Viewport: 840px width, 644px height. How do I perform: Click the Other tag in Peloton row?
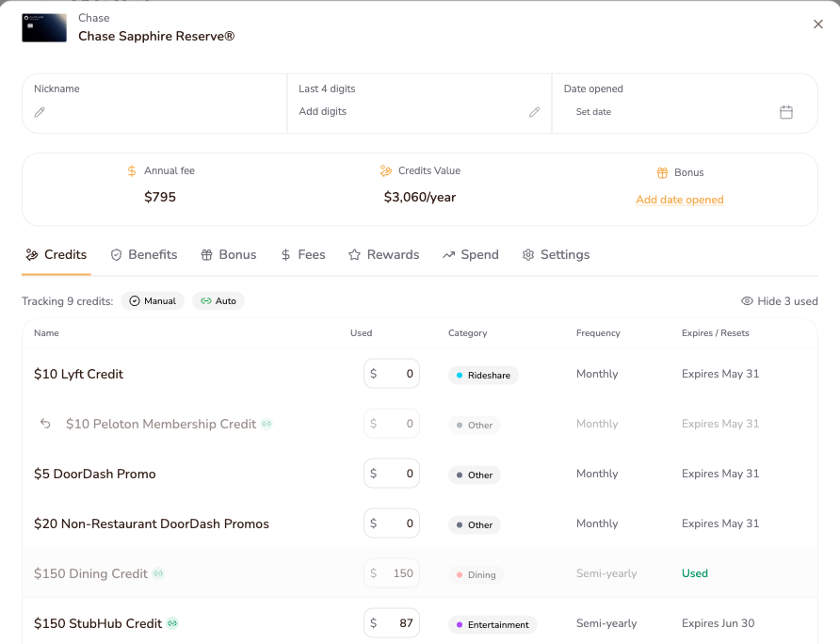474,425
